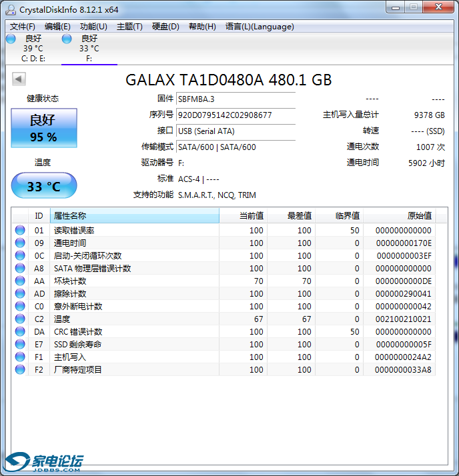Screen dimensions: 459x476
Task: Select the 温度 attribute row in the table
Action: click(223, 319)
